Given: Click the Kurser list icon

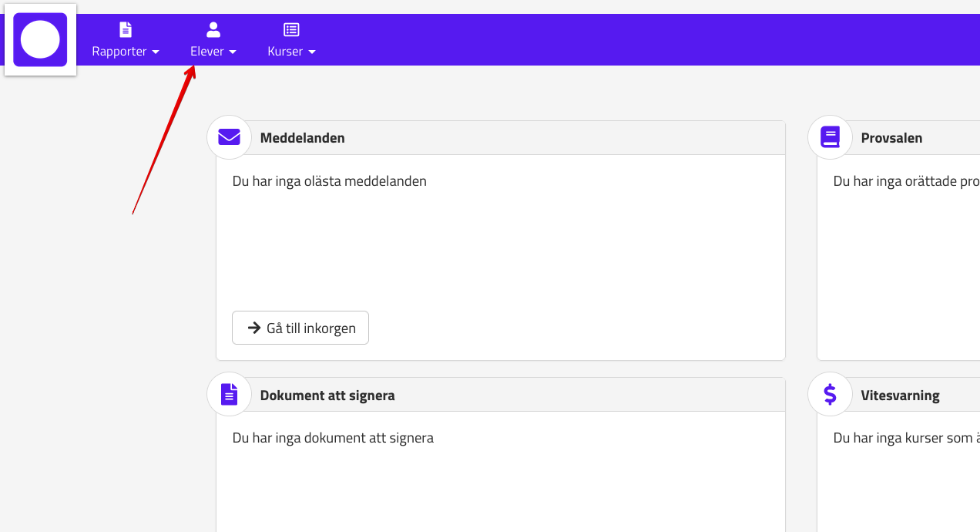Looking at the screenshot, I should click(x=291, y=30).
